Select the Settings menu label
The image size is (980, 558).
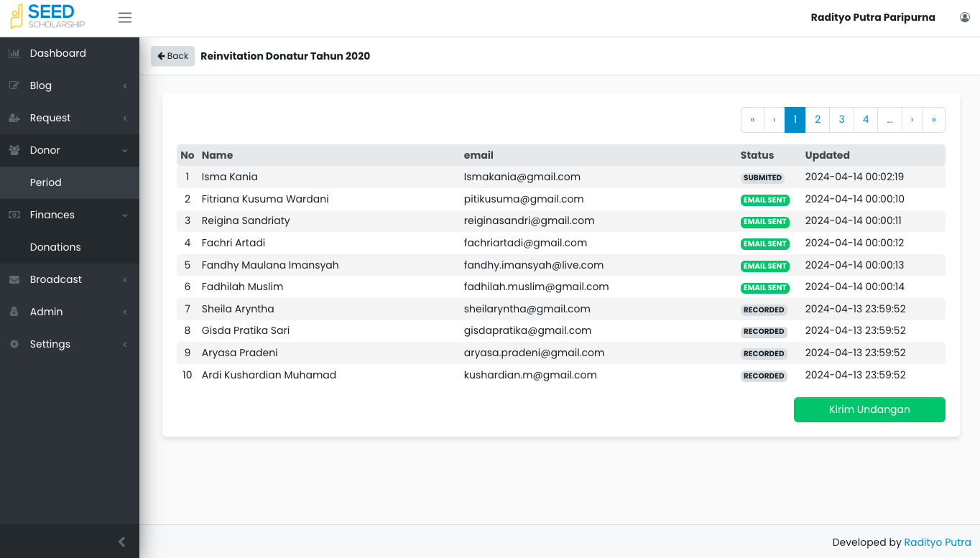50,344
